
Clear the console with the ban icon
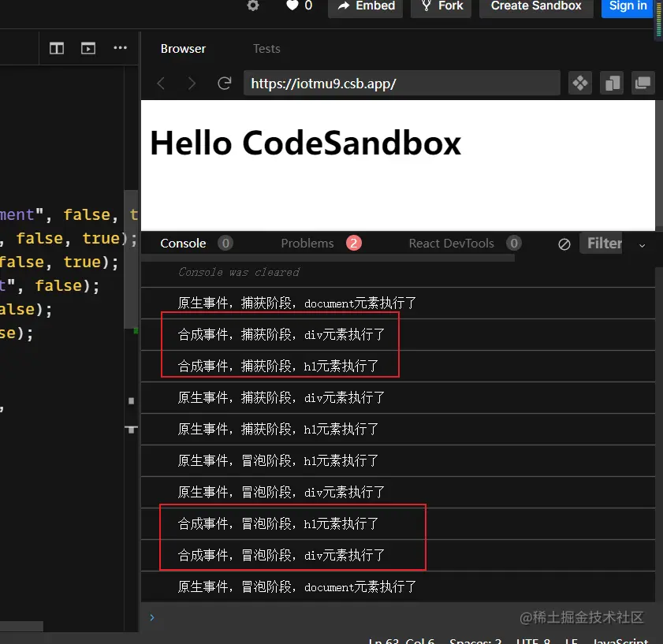tap(564, 244)
